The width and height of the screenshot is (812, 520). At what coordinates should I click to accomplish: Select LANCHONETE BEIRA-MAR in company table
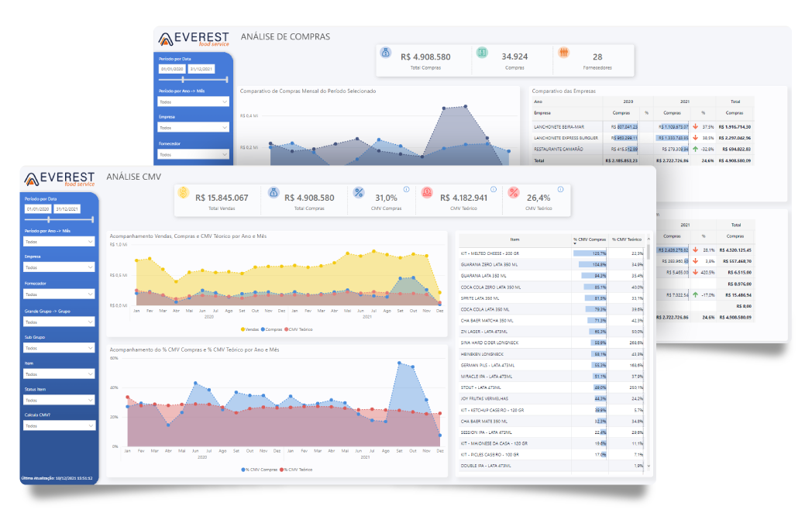(x=557, y=126)
